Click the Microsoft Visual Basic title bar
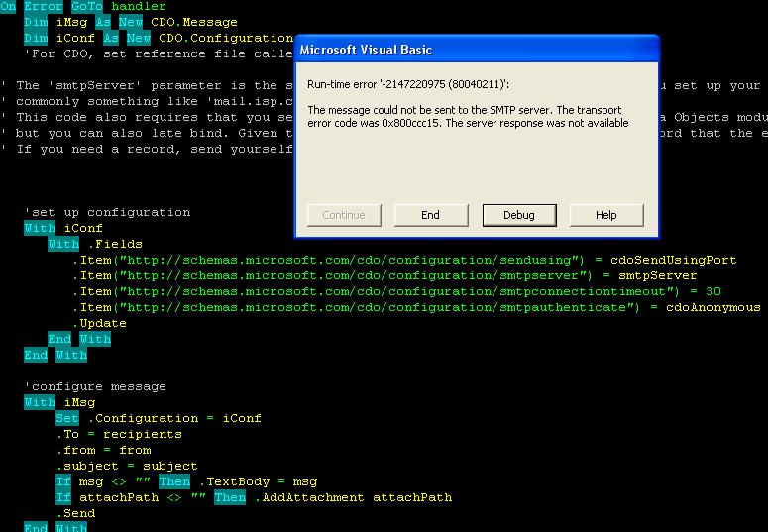Screen dimensions: 768x532 tap(477, 50)
